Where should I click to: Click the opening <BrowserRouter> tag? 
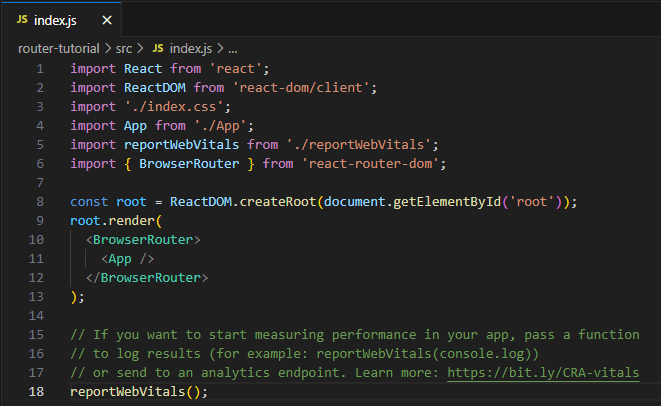[x=143, y=239]
